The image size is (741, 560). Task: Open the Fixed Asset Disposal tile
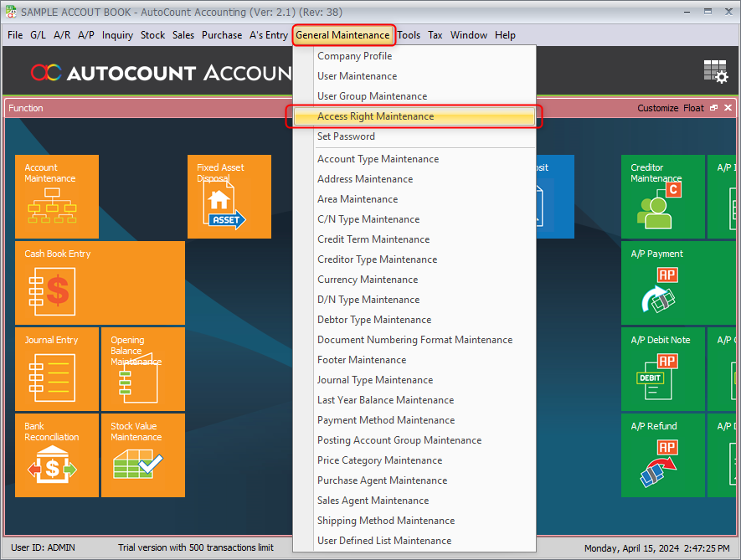(x=229, y=197)
